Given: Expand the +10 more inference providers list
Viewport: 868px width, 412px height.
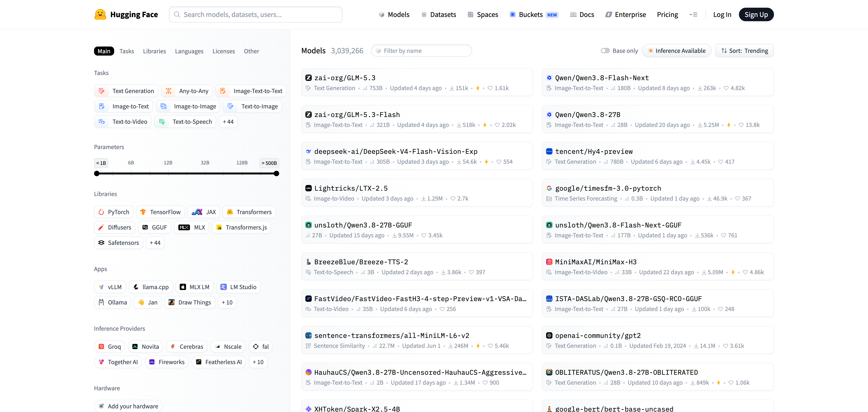Looking at the screenshot, I should pyautogui.click(x=258, y=362).
